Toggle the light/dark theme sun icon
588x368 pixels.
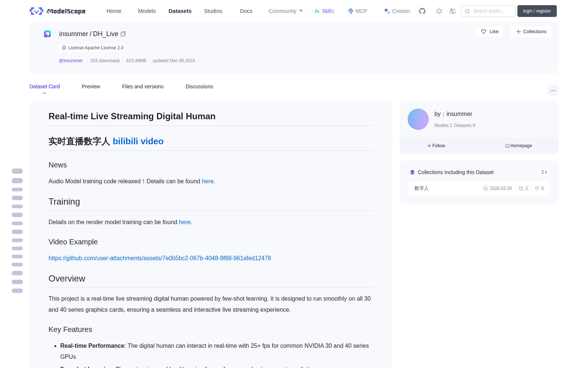[x=439, y=11]
